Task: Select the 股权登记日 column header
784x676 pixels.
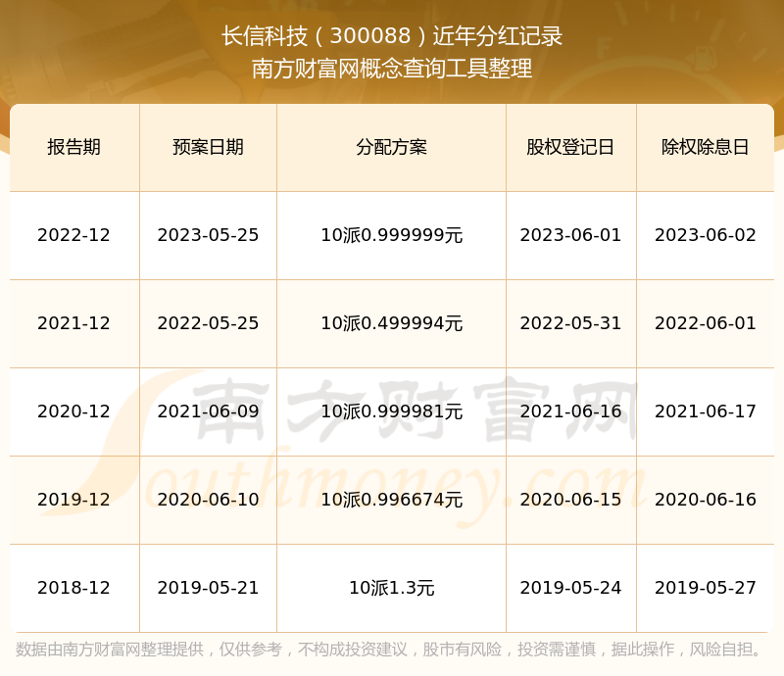Action: tap(570, 147)
